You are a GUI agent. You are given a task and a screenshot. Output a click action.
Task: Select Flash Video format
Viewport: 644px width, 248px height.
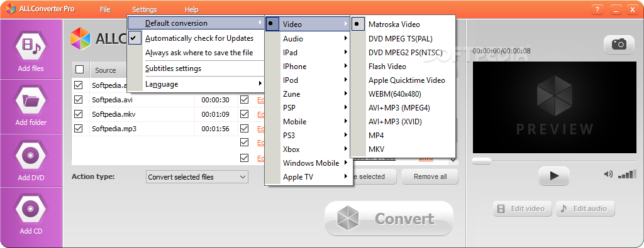coord(403,67)
